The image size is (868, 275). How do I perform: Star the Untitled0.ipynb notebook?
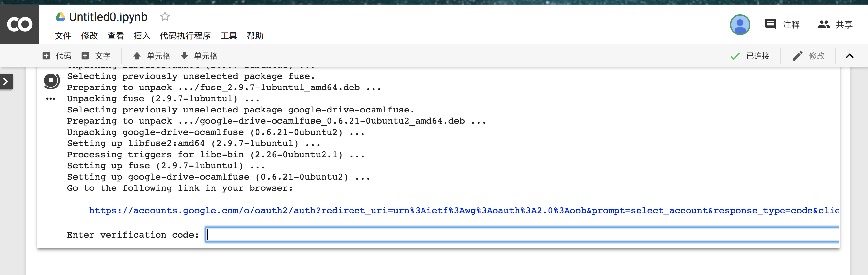[x=165, y=16]
